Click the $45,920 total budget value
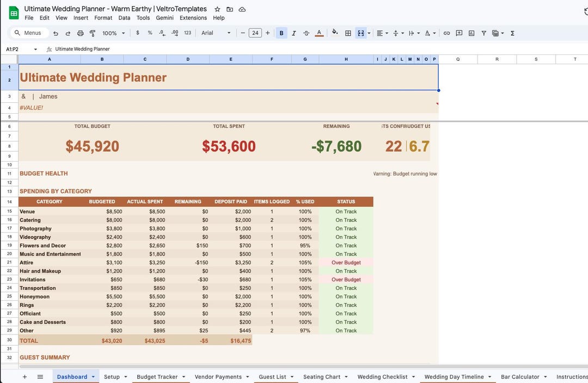The height and width of the screenshot is (383, 588). coord(92,146)
